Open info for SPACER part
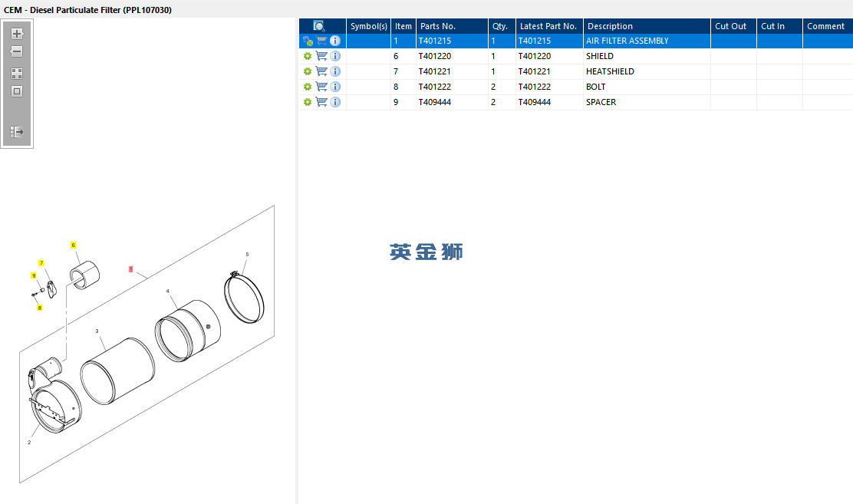This screenshot has height=504, width=853. tap(335, 102)
